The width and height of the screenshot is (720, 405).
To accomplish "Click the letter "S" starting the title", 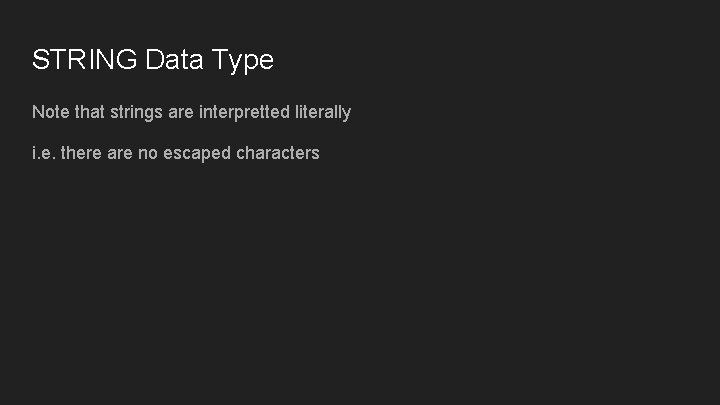I will tap(40, 60).
